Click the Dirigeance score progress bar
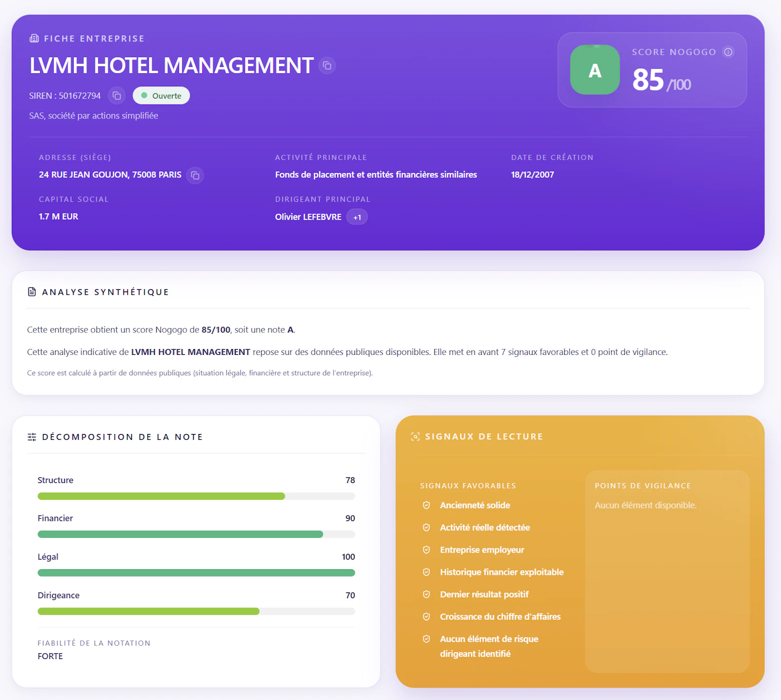The image size is (781, 700). click(x=196, y=612)
